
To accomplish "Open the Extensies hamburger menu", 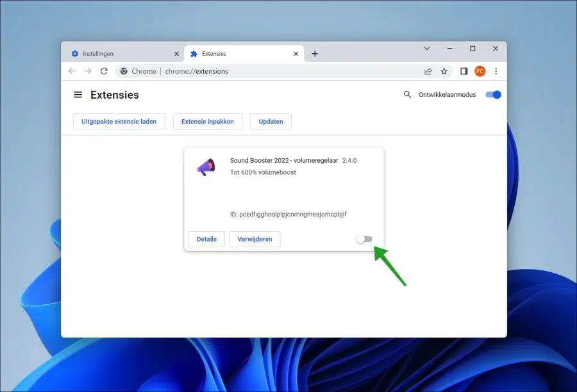I will coord(78,95).
